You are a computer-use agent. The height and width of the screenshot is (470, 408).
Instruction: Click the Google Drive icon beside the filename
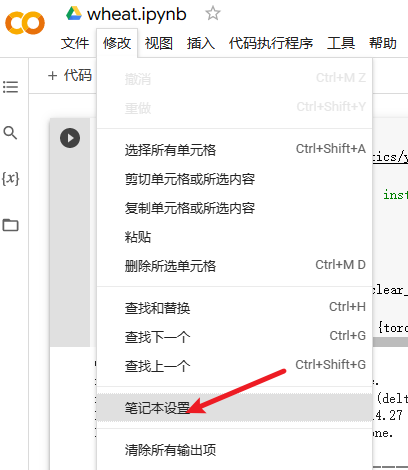pyautogui.click(x=74, y=14)
